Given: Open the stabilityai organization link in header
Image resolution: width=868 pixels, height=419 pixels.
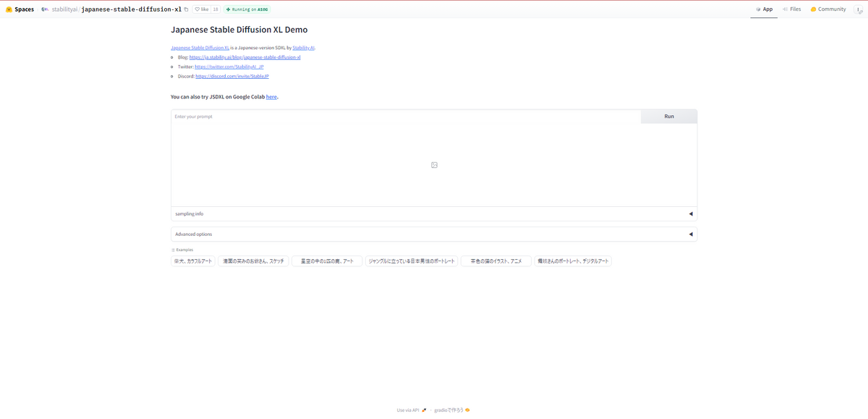Looking at the screenshot, I should (64, 9).
